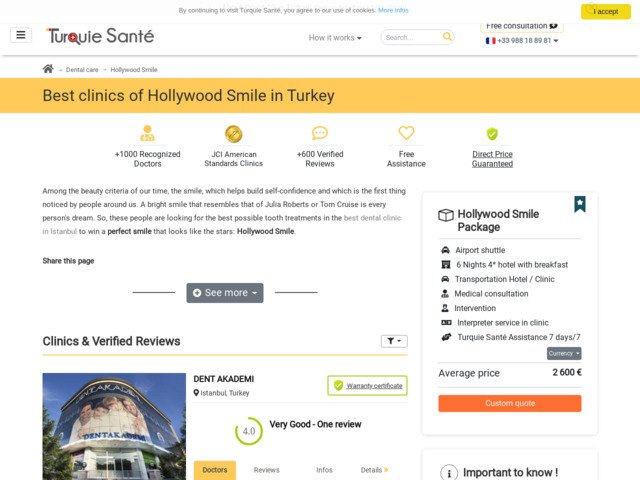Click the Transportation Hotel / Clinic car icon
The height and width of the screenshot is (480, 640).
445,279
